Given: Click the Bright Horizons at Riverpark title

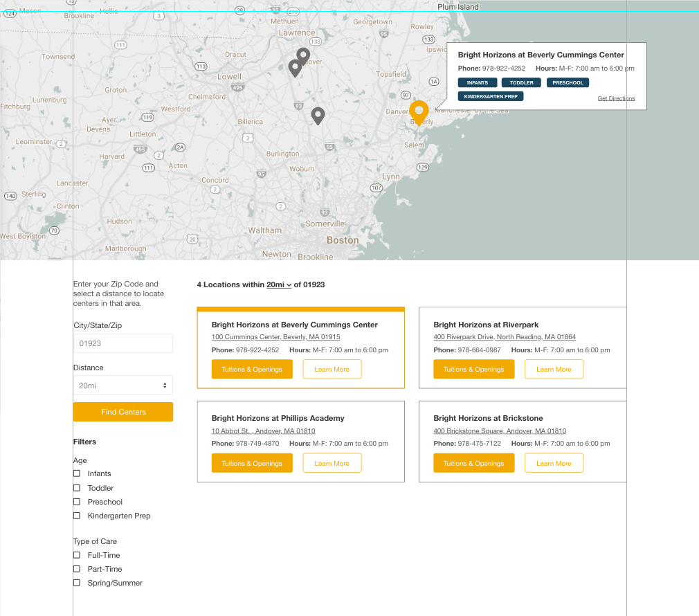Looking at the screenshot, I should [x=486, y=325].
